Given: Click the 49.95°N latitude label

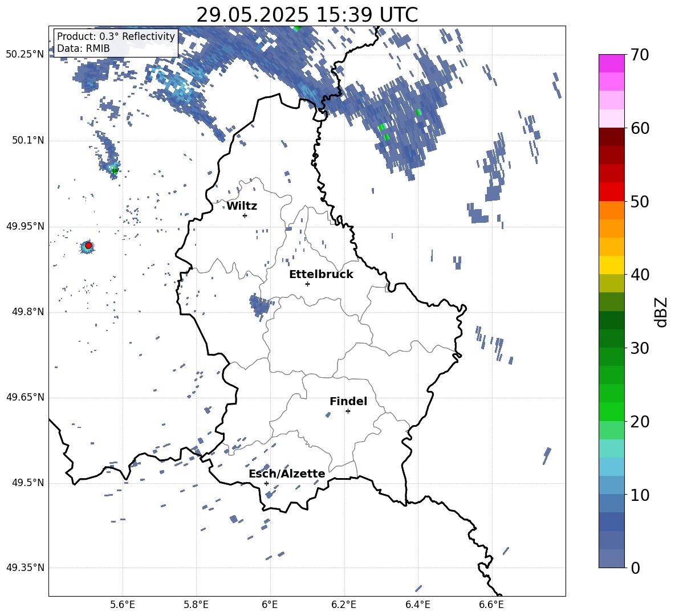Looking at the screenshot, I should tap(25, 226).
